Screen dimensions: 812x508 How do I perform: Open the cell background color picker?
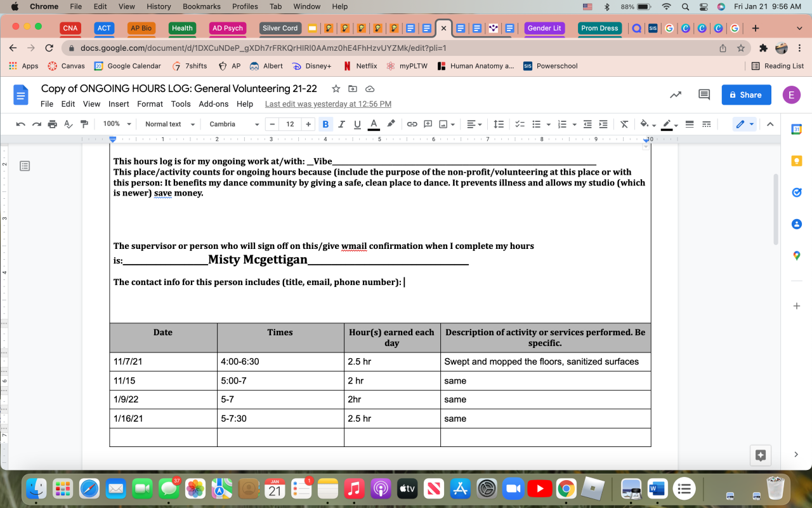[x=648, y=124]
